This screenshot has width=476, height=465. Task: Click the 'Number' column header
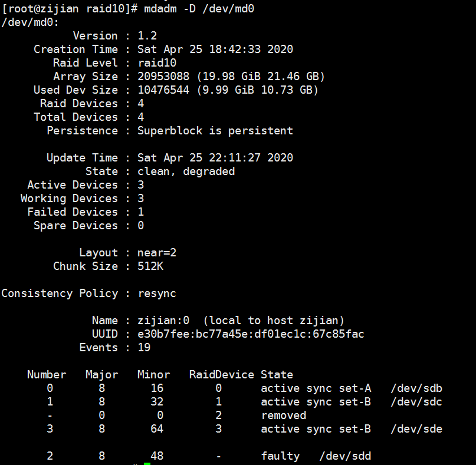47,375
